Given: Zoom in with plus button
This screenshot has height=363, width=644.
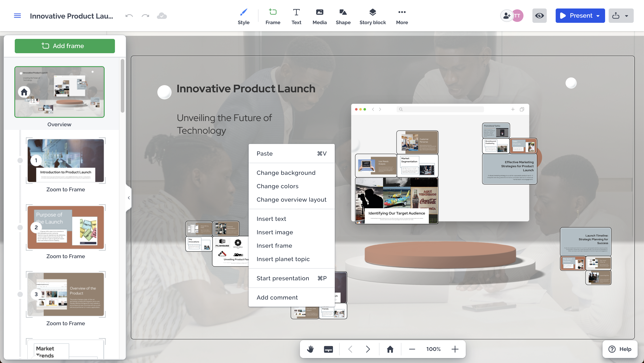Looking at the screenshot, I should (455, 349).
